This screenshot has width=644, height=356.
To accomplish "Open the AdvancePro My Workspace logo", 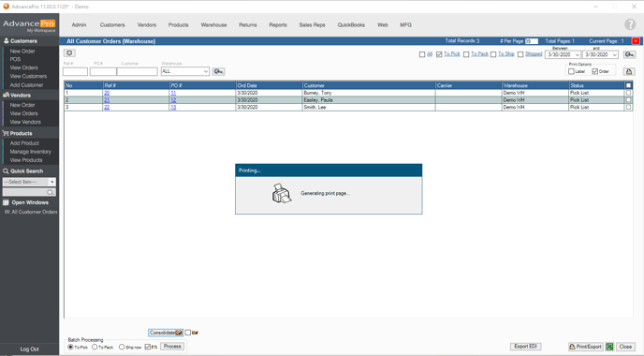I will [29, 24].
